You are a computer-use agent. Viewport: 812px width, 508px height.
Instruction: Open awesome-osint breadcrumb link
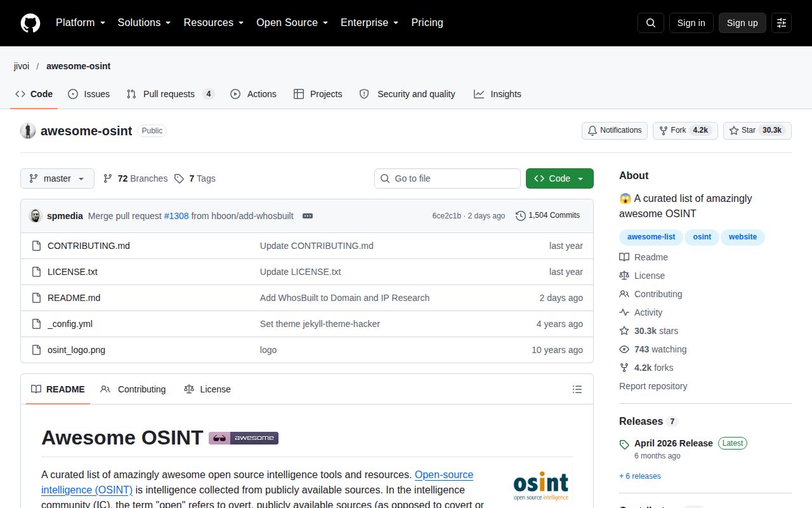79,66
